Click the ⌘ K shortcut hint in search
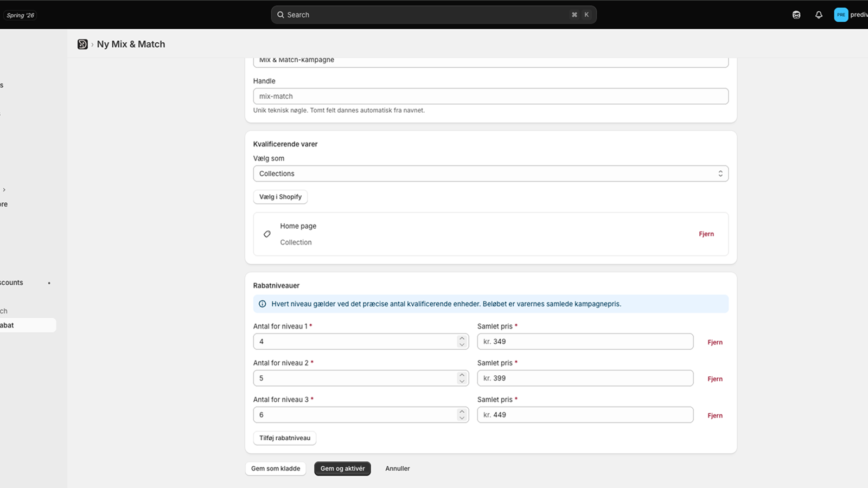The height and width of the screenshot is (488, 868). pyautogui.click(x=580, y=15)
